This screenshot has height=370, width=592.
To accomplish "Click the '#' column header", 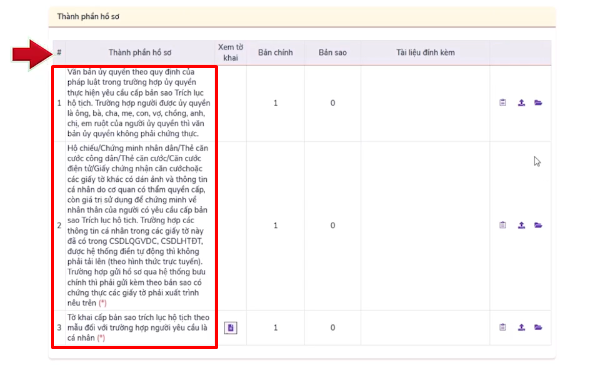I will click(x=59, y=52).
